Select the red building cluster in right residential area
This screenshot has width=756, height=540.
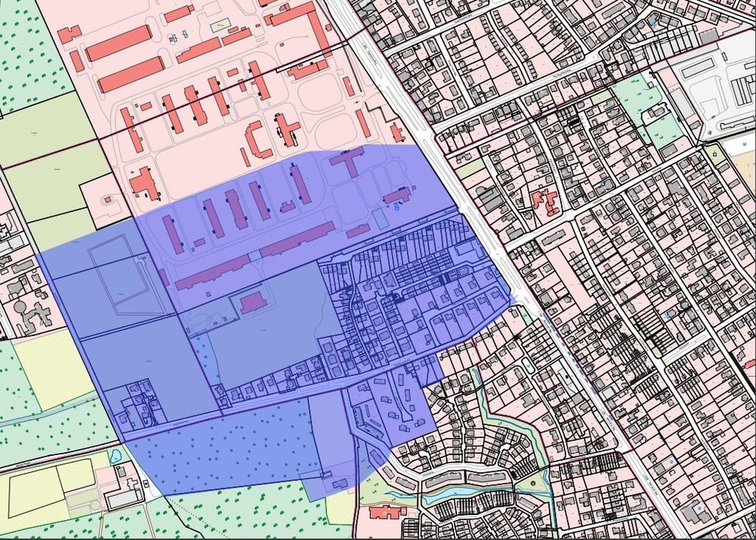[x=544, y=202]
